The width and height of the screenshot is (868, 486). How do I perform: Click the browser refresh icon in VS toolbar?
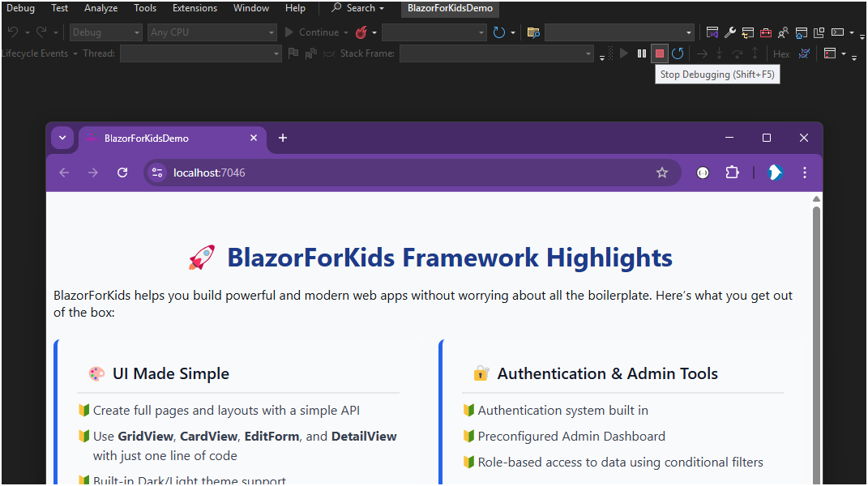(498, 32)
